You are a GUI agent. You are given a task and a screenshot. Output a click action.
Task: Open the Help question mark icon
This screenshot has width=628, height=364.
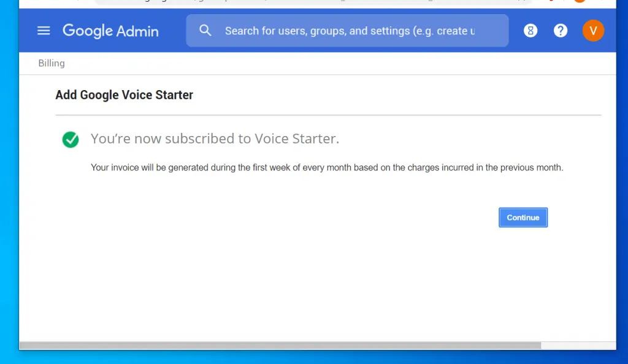[561, 31]
